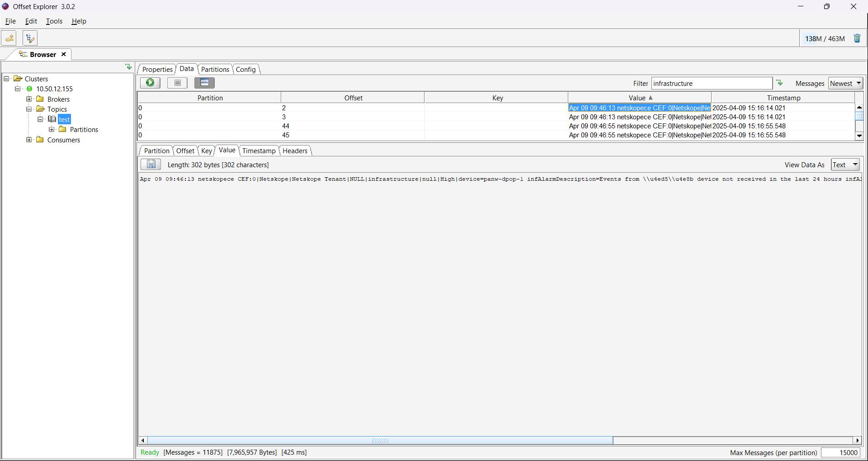Click the Clusters folder icon
The height and width of the screenshot is (461, 868).
18,79
